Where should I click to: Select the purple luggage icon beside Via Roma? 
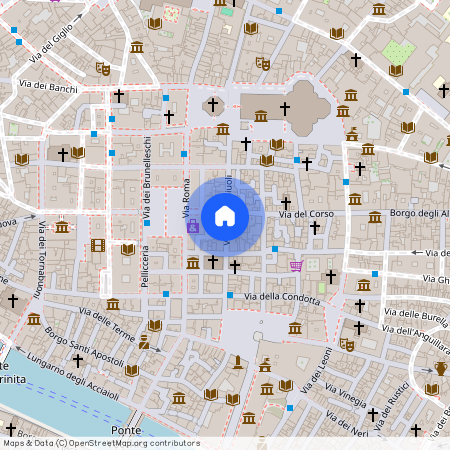click(193, 226)
